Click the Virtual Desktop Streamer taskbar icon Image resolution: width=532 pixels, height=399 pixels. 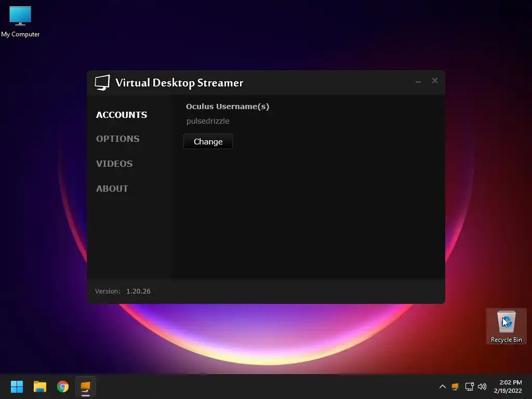pos(86,387)
